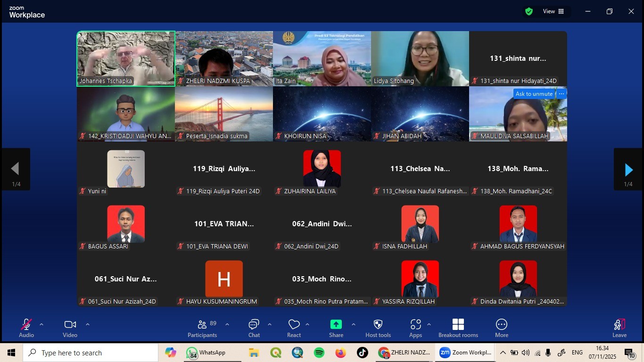This screenshot has height=362, width=644.
Task: Open the View layout menu
Action: pos(553,11)
